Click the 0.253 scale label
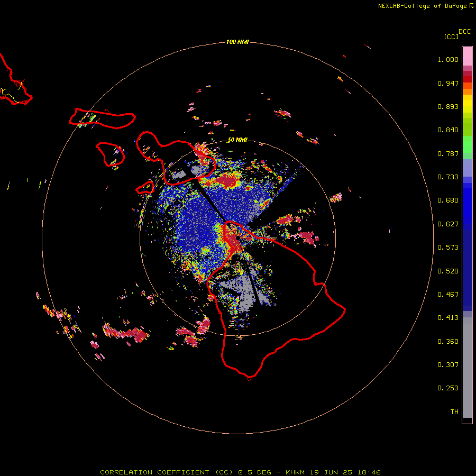Image resolution: width=476 pixels, height=476 pixels. [448, 388]
